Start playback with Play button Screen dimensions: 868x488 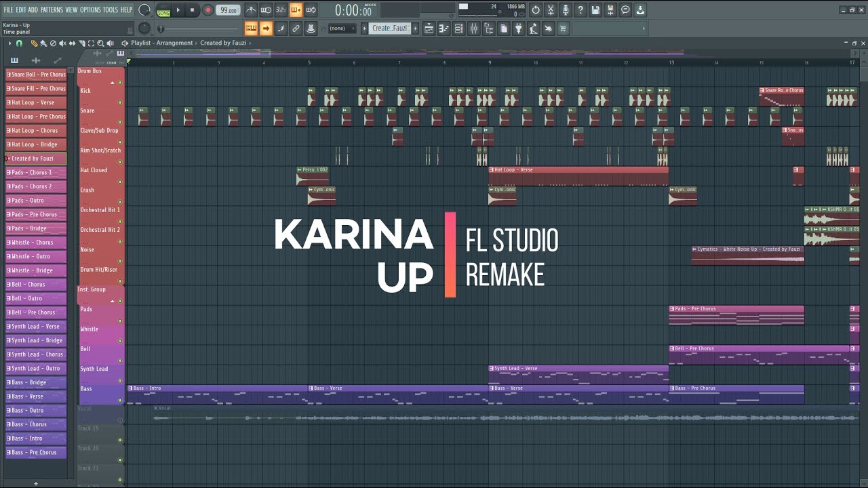coord(178,10)
